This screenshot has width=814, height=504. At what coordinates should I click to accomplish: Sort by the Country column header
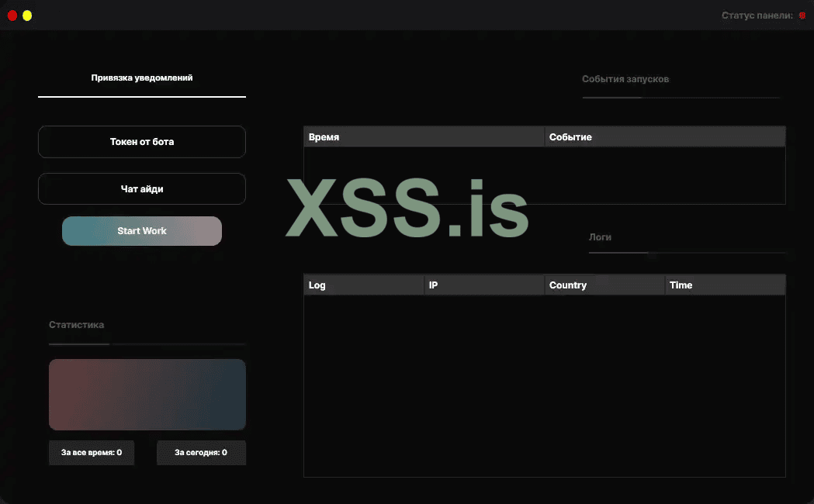tap(604, 285)
